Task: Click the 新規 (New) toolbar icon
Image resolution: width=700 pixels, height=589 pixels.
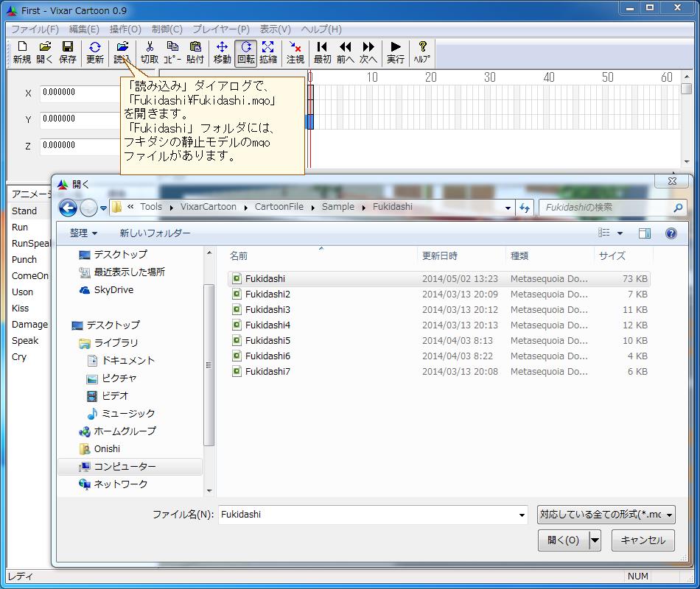Action: tap(22, 52)
